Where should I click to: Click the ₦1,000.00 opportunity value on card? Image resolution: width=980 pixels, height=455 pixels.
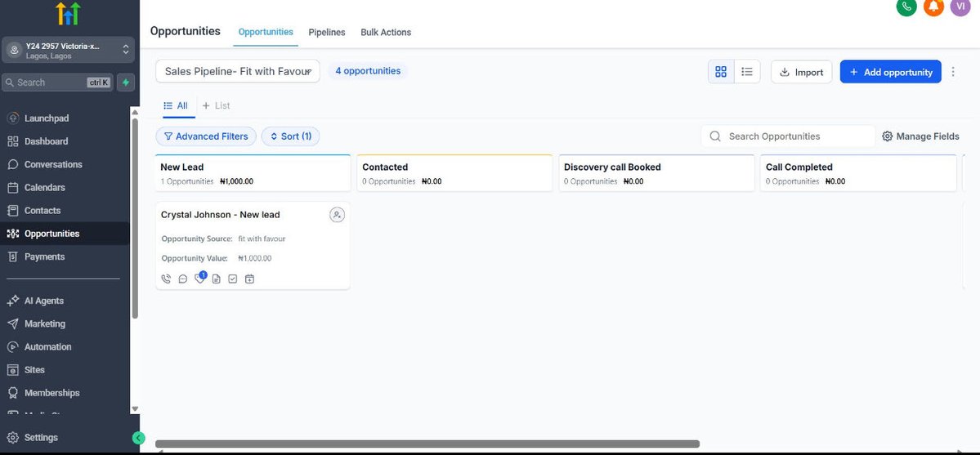click(x=254, y=258)
